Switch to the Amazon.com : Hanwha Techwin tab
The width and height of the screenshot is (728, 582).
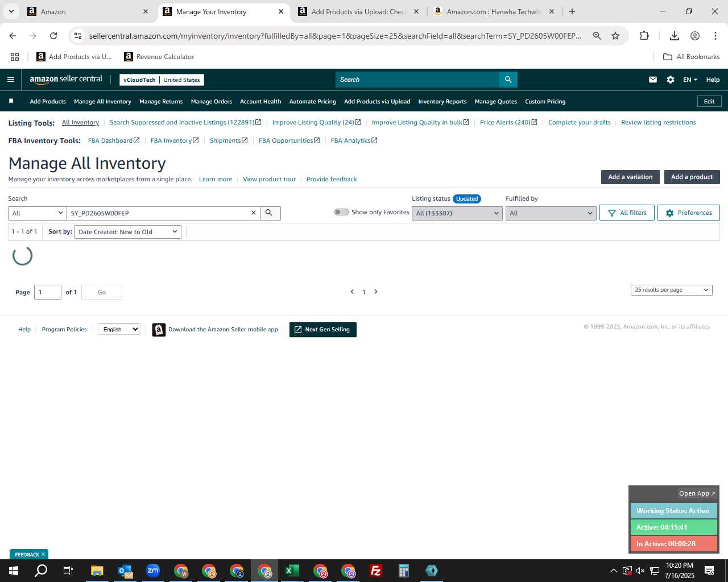tap(494, 11)
